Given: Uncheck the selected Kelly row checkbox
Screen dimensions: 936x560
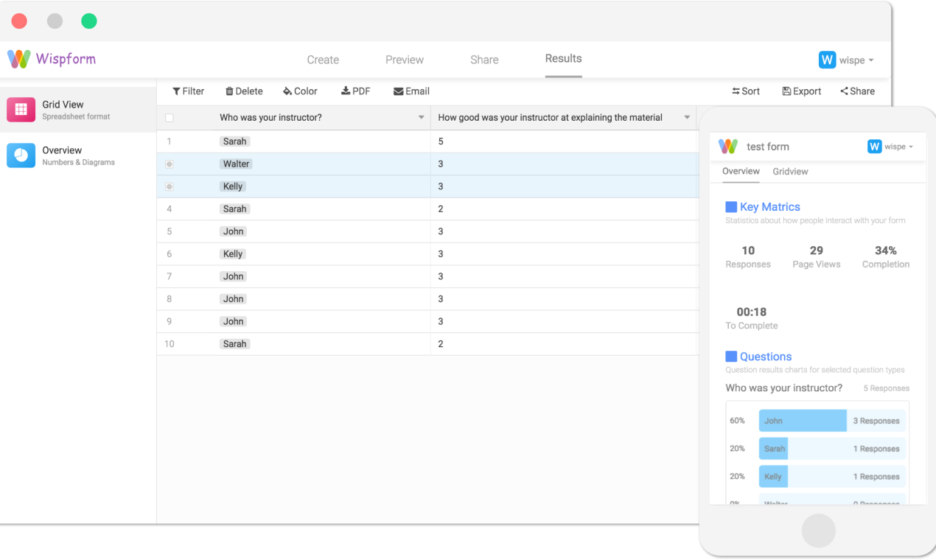Looking at the screenshot, I should coord(170,187).
